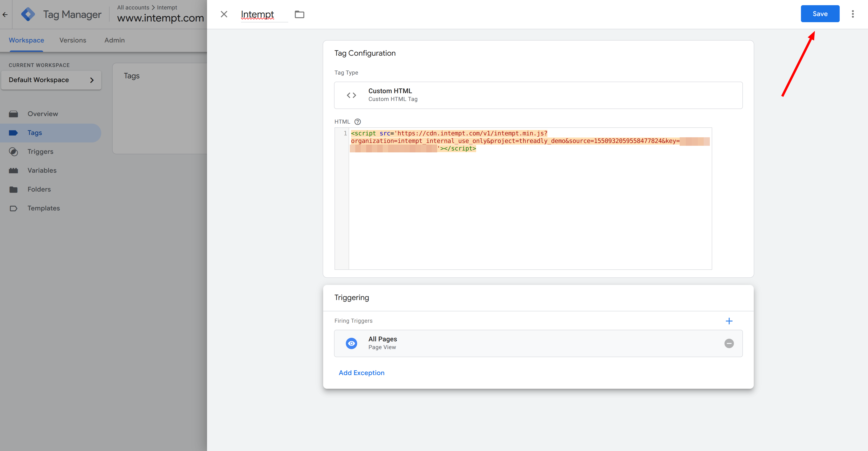Click the Triggering section heading
The height and width of the screenshot is (451, 868).
(351, 298)
